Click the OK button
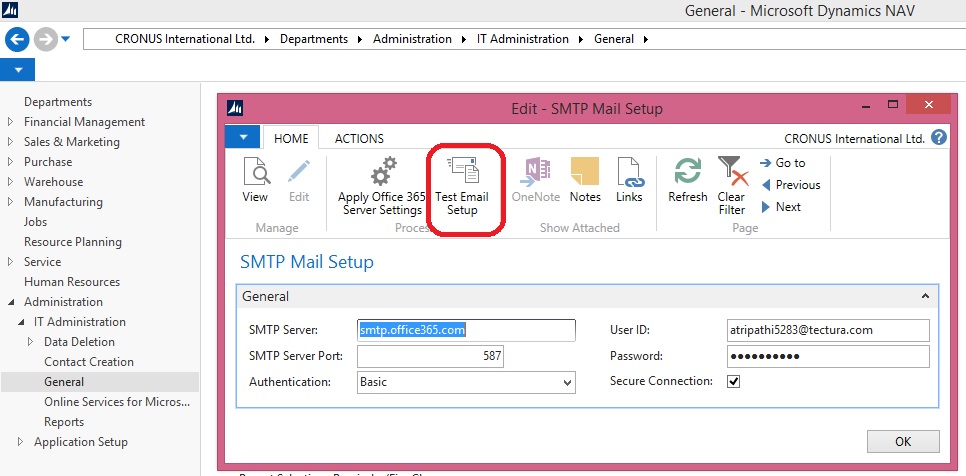 click(903, 442)
